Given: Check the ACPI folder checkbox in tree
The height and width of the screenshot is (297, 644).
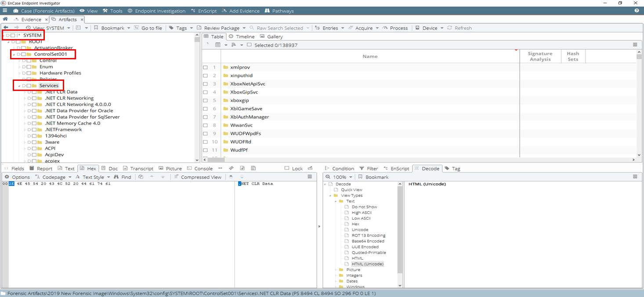Looking at the screenshot, I should point(34,148).
